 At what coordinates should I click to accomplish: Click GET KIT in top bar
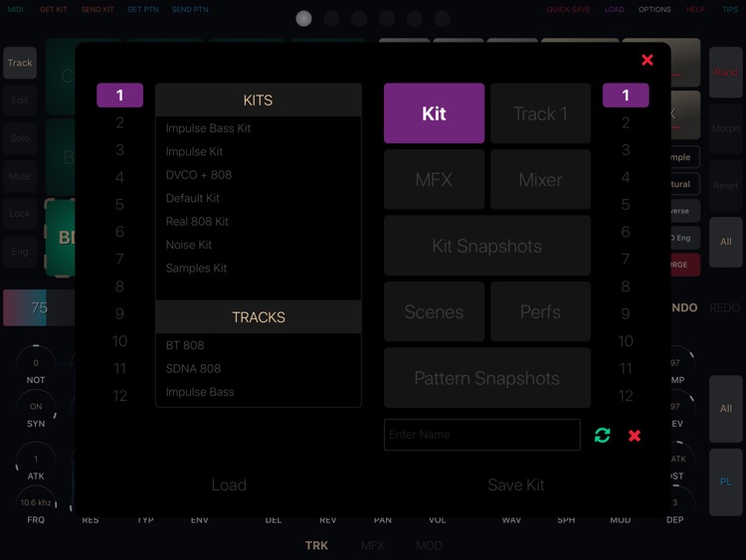click(54, 9)
